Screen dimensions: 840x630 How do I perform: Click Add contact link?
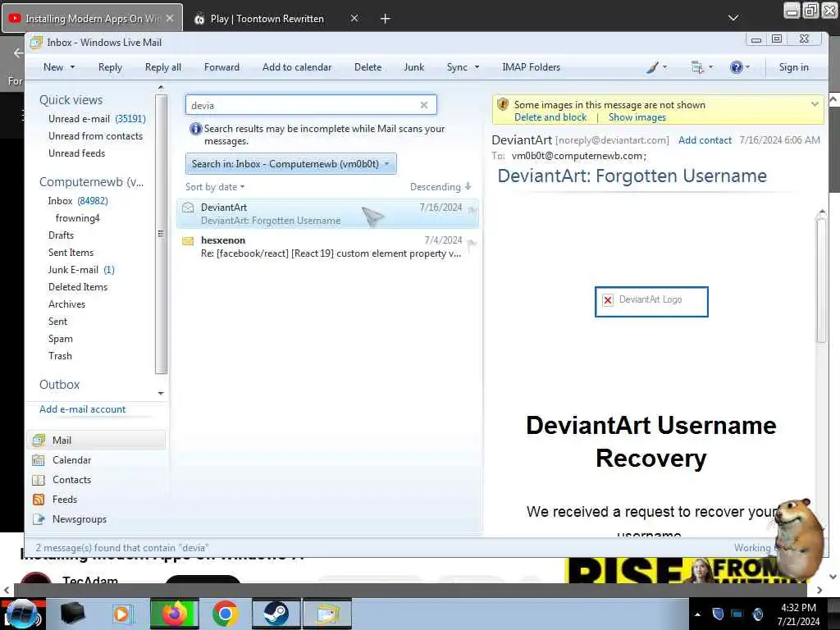[x=705, y=140]
